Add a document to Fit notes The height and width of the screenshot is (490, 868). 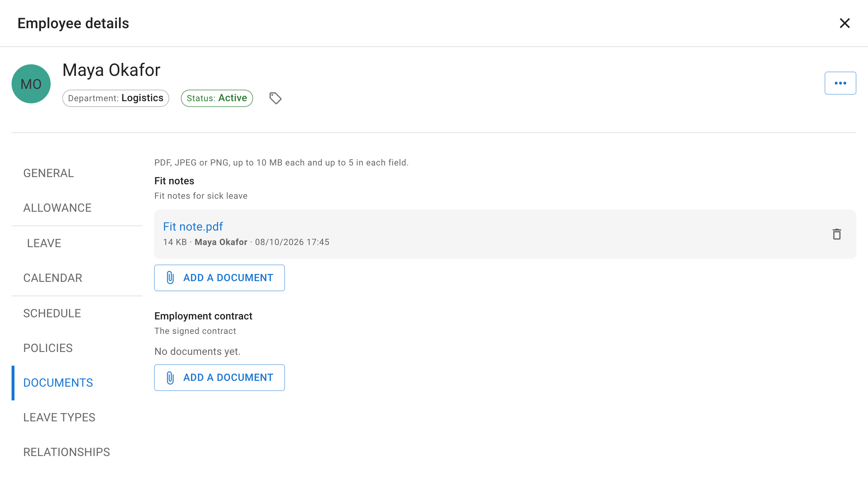(x=220, y=278)
